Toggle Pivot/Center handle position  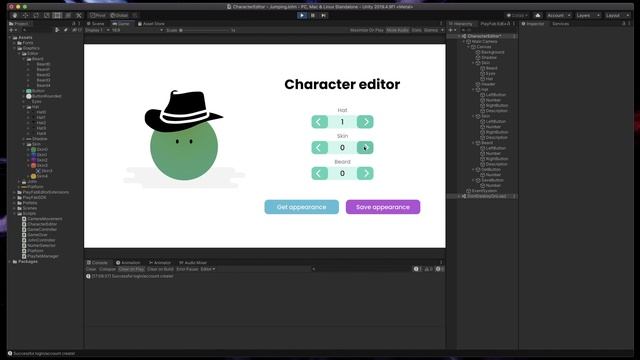pyautogui.click(x=98, y=16)
